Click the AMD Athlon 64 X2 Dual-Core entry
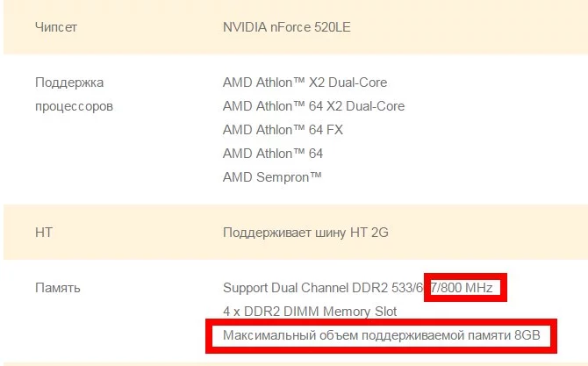 tap(313, 106)
